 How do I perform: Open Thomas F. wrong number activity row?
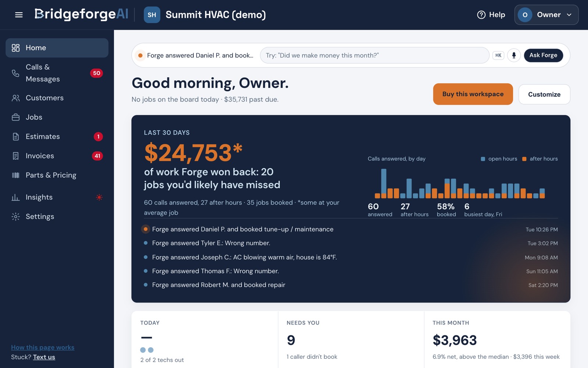click(x=351, y=271)
